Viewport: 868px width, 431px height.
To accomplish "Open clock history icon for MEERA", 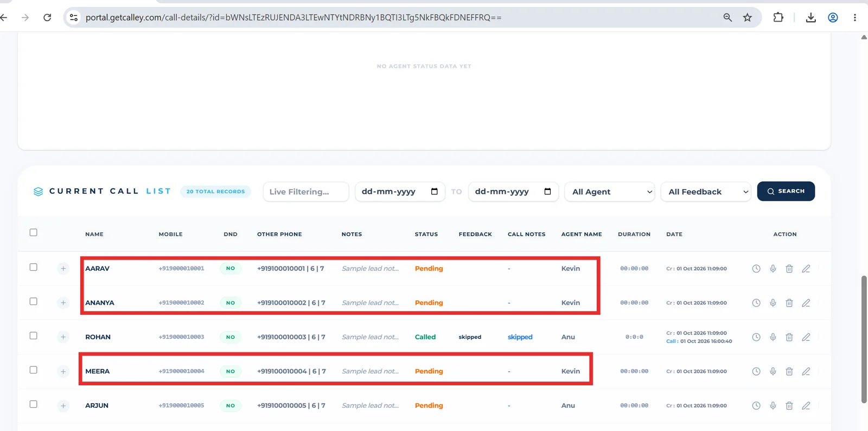I will 756,371.
